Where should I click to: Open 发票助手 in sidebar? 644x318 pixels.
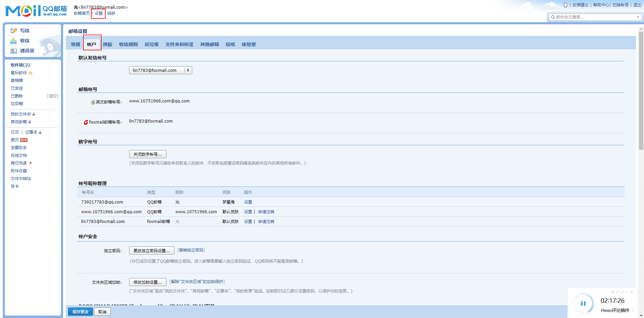[x=19, y=148]
